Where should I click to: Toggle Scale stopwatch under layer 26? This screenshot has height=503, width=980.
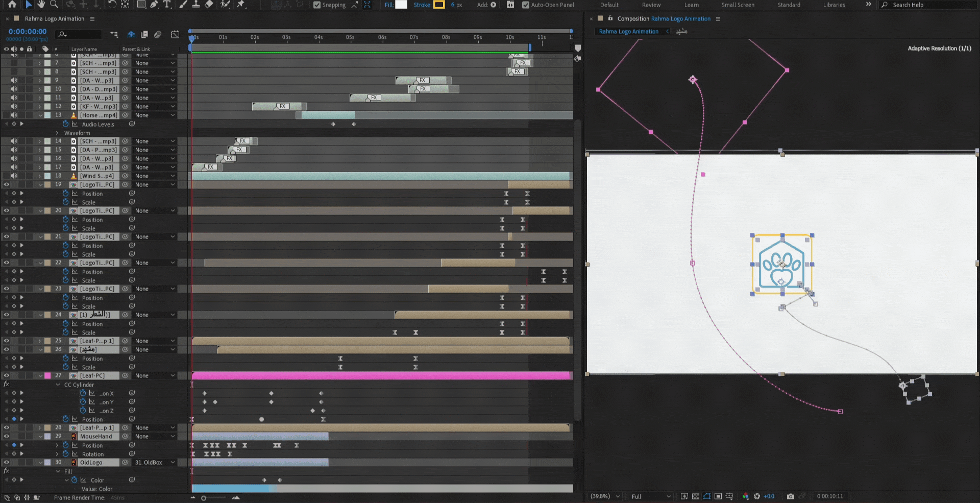pos(66,367)
